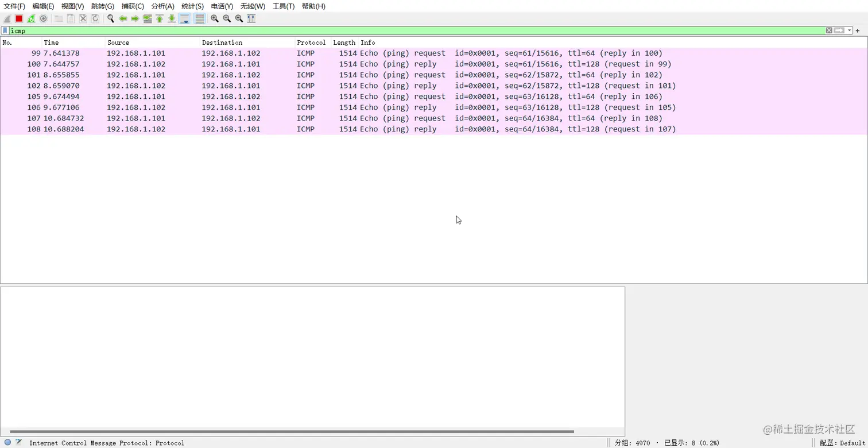Open the 统计(S) menu
This screenshot has height=448, width=868.
click(x=192, y=6)
